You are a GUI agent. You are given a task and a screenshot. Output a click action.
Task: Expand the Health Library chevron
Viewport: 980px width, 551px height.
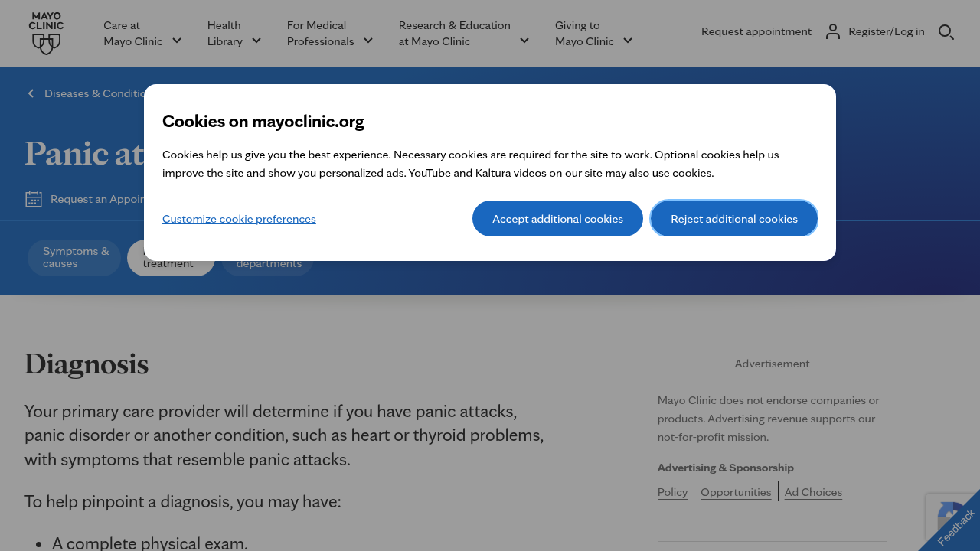[256, 41]
